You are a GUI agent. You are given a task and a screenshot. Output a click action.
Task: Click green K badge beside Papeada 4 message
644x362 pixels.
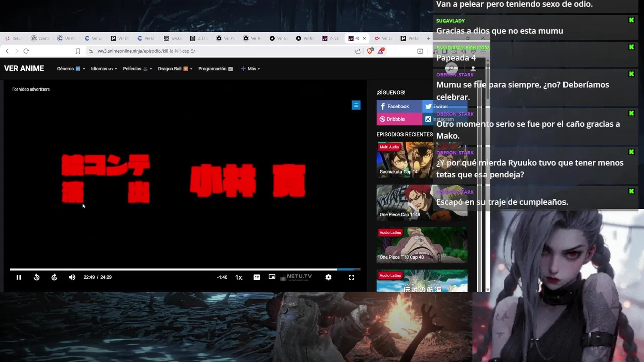631,47
